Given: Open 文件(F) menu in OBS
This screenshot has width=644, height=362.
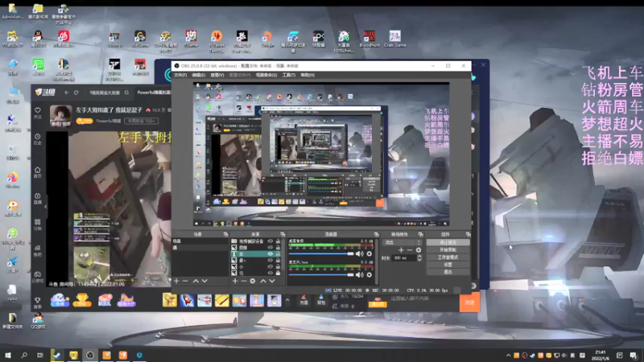Looking at the screenshot, I should click(x=180, y=75).
